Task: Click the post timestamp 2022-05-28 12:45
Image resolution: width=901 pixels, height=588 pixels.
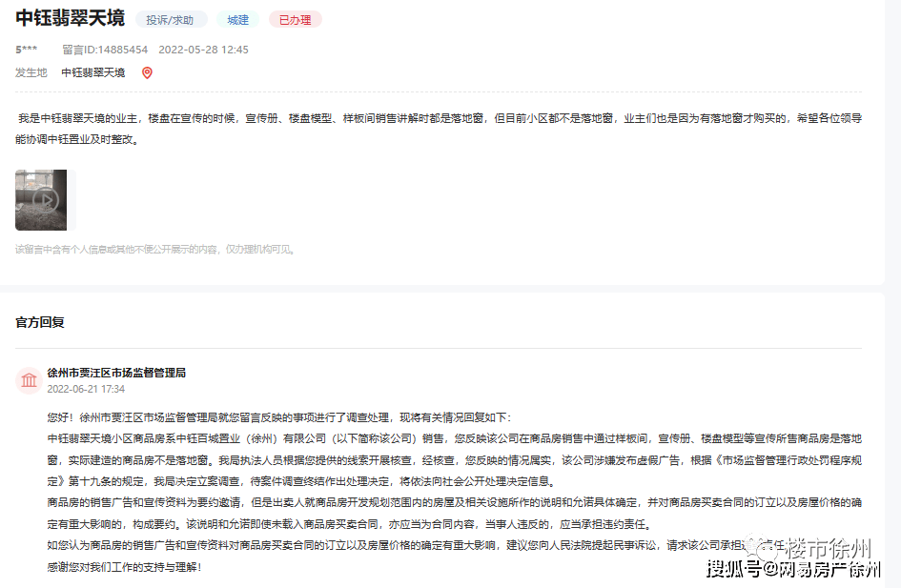Action: [203, 50]
